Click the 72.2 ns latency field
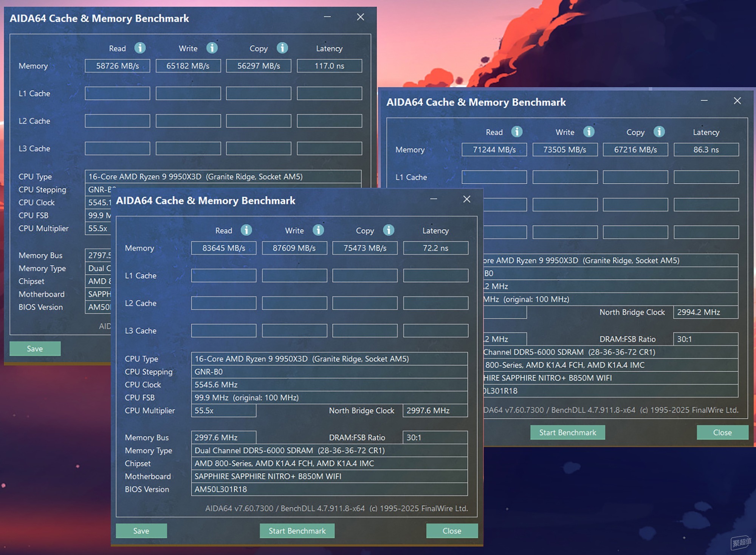 [435, 248]
